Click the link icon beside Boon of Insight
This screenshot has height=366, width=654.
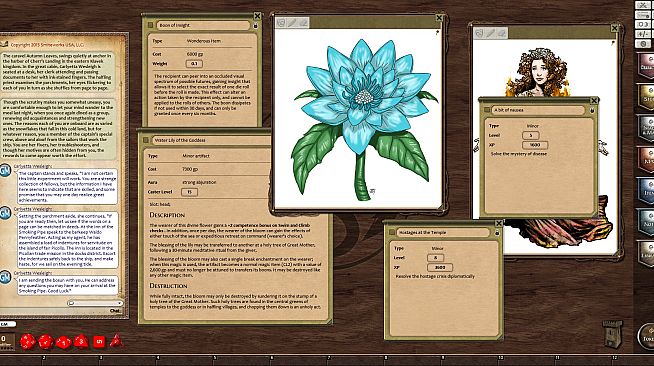point(151,25)
